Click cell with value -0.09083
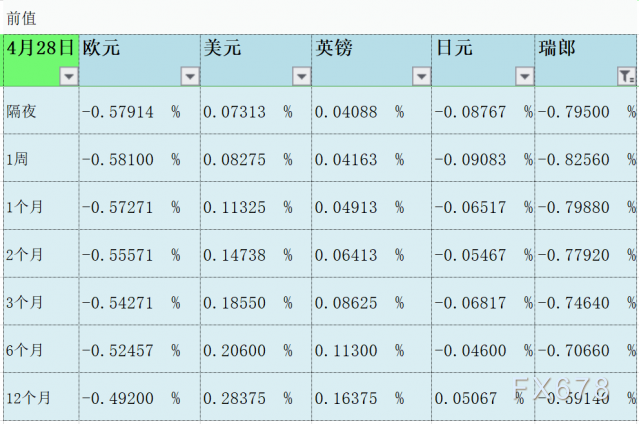This screenshot has width=640, height=424. pyautogui.click(x=483, y=158)
